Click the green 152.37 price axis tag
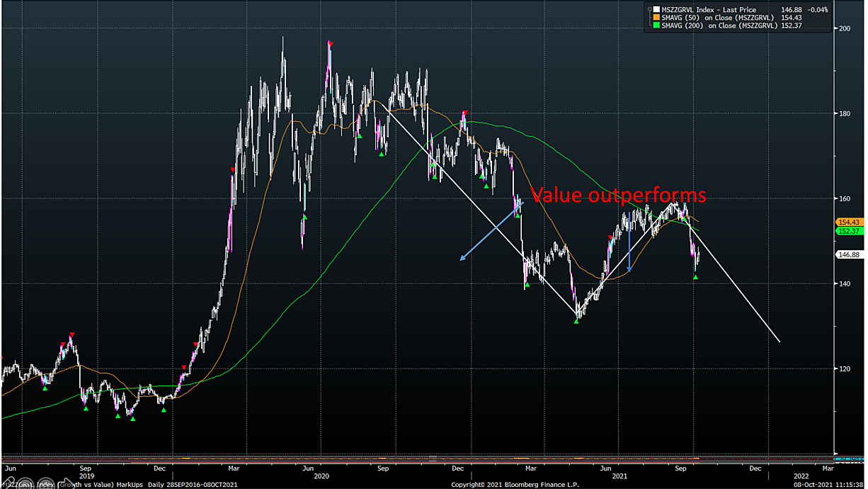Viewport: 868px width, 489px height. click(849, 230)
